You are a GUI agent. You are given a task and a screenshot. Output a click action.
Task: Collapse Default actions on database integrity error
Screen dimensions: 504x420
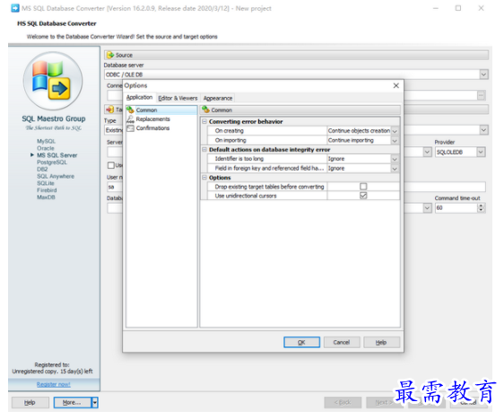(x=204, y=150)
